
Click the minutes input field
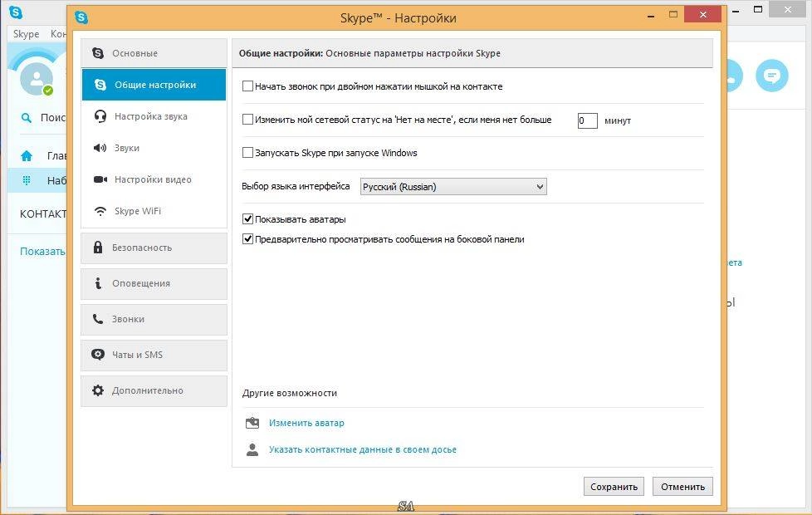(x=587, y=120)
